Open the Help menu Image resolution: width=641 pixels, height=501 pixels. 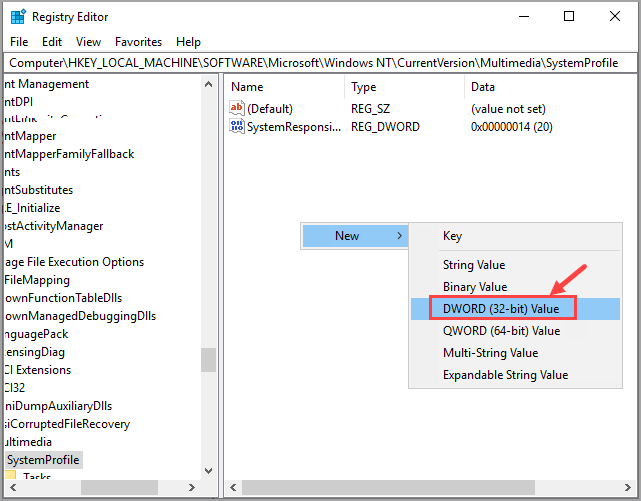(188, 42)
